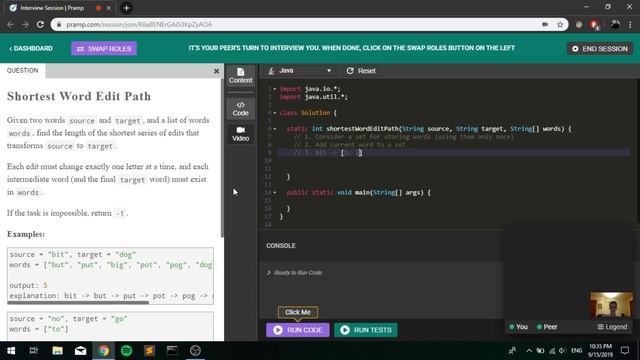Go back to Dashboard
Viewport: 640px width, 360px height.
click(31, 49)
